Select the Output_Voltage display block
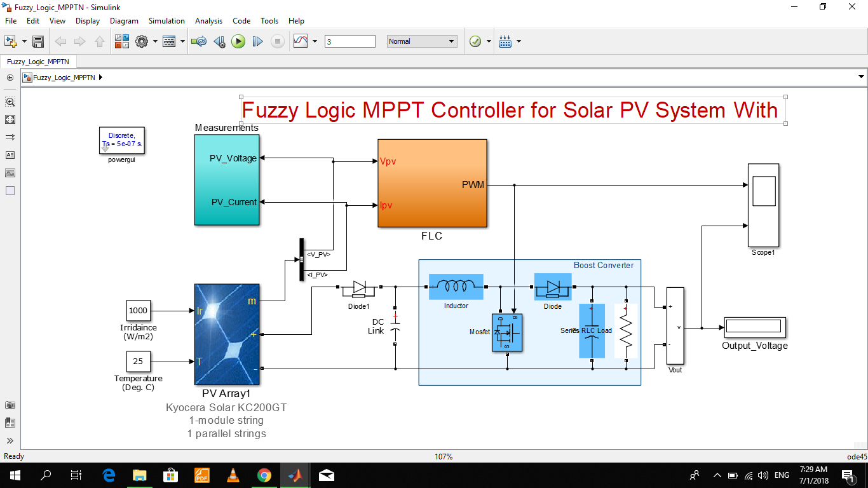 [754, 327]
